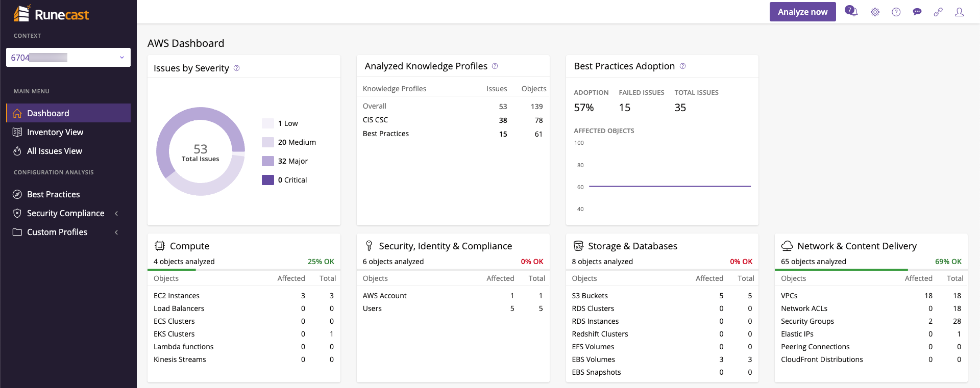Click Kinesis Streams row
Screen dimensions: 980x388
pyautogui.click(x=244, y=359)
